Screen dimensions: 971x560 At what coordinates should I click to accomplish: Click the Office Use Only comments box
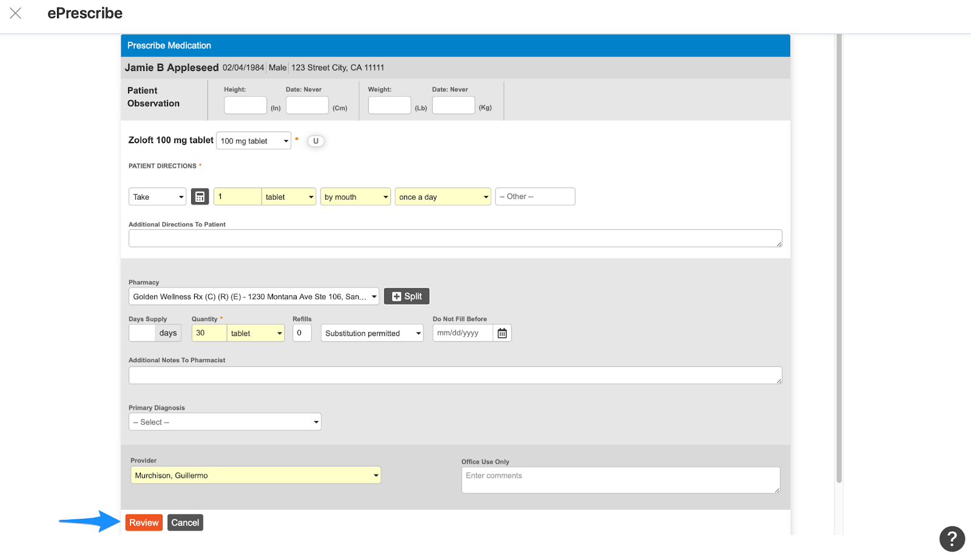621,480
